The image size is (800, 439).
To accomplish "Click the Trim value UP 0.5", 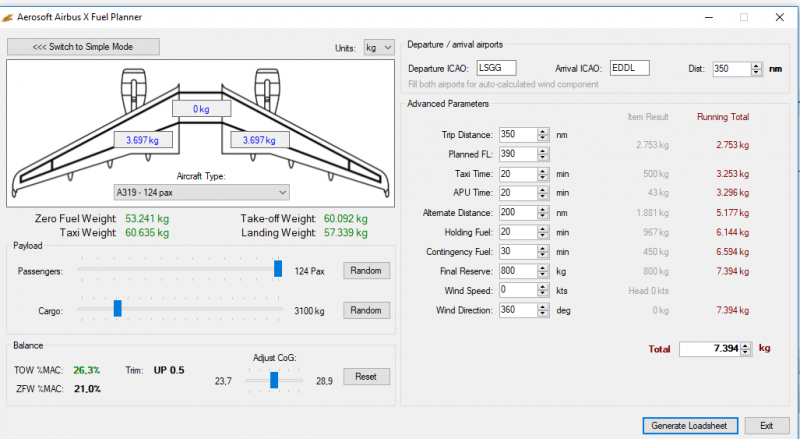I will [169, 370].
